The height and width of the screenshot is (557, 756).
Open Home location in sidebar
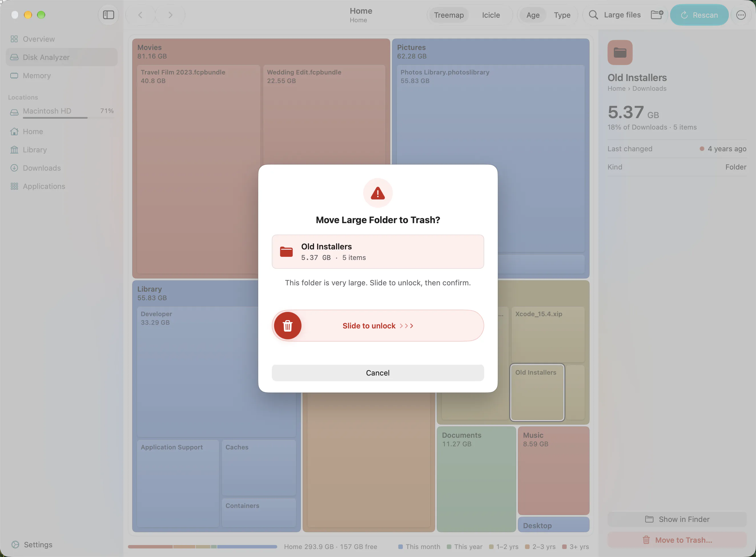click(62, 132)
